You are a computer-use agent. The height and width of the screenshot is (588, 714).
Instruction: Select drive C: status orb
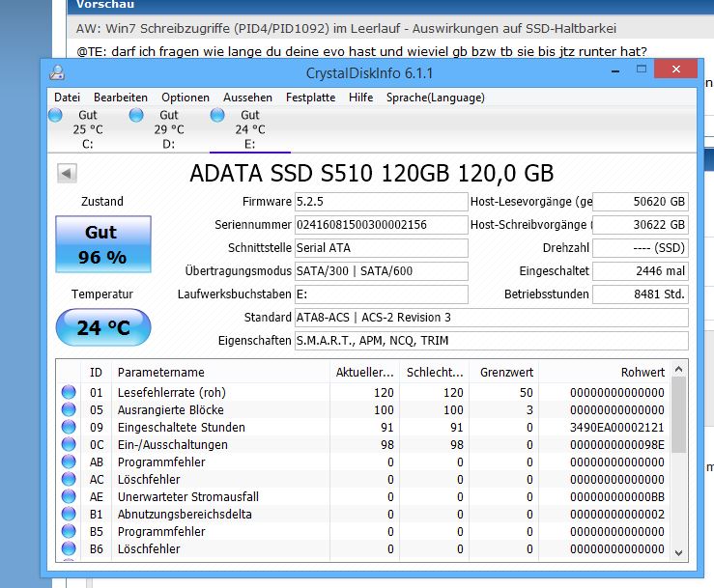[55, 115]
